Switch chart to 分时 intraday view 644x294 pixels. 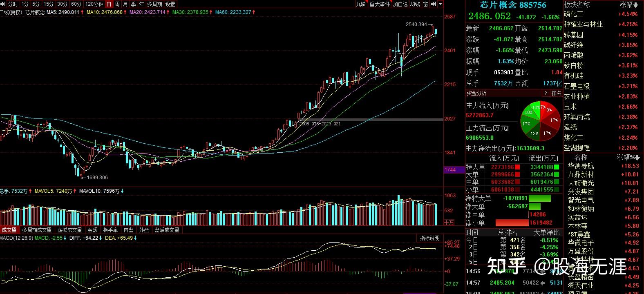click(x=13, y=4)
